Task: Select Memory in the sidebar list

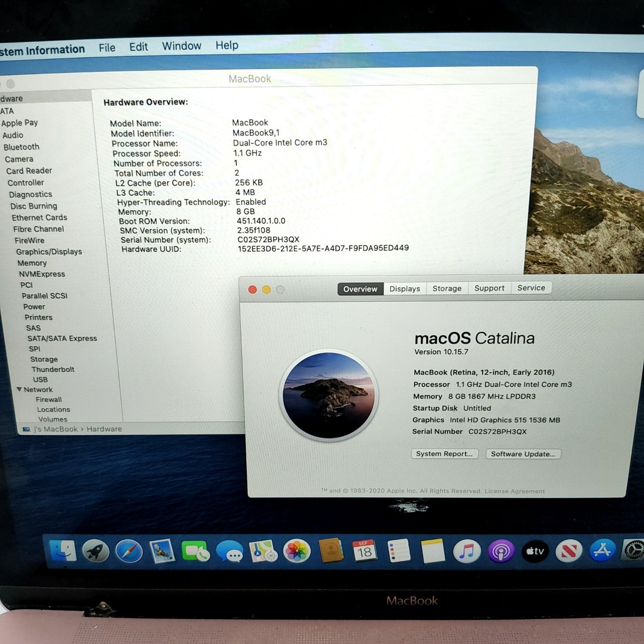Action: (x=32, y=263)
